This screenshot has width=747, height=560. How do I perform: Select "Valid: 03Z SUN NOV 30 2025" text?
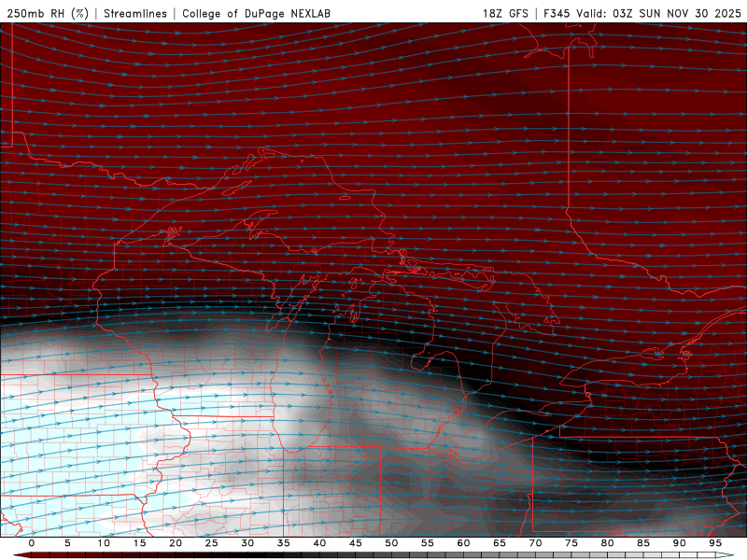(659, 13)
